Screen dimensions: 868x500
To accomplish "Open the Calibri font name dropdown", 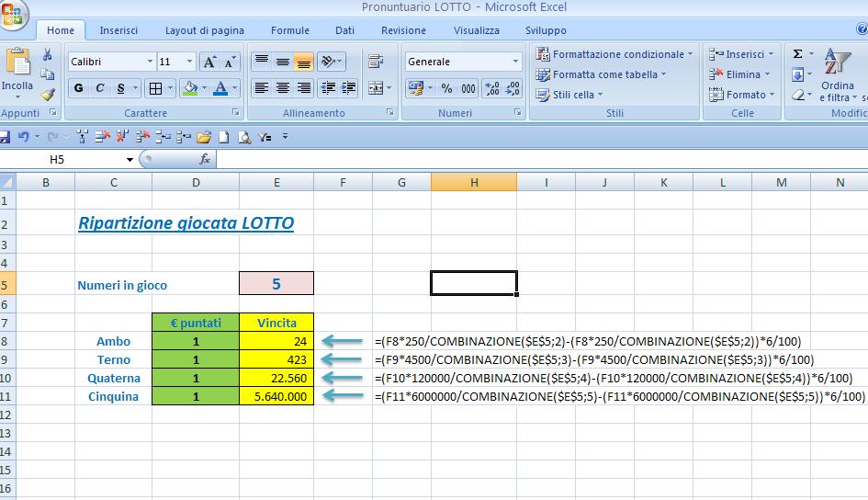I will [x=150, y=62].
